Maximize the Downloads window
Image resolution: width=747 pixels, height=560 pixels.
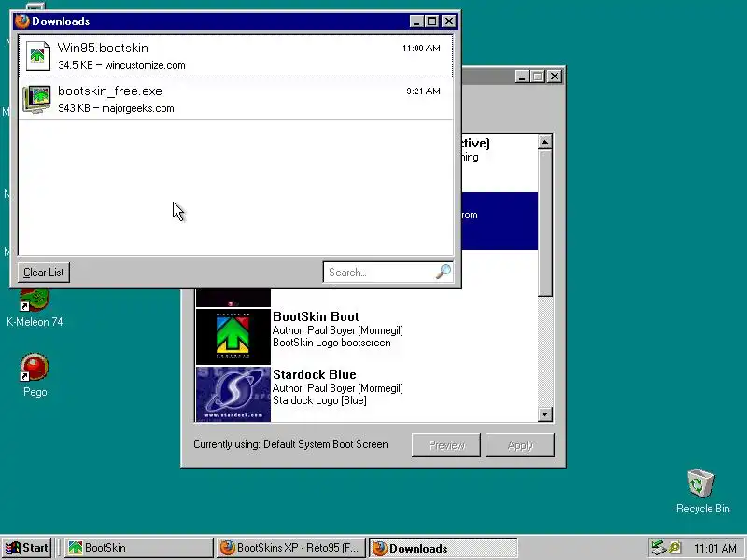[431, 21]
